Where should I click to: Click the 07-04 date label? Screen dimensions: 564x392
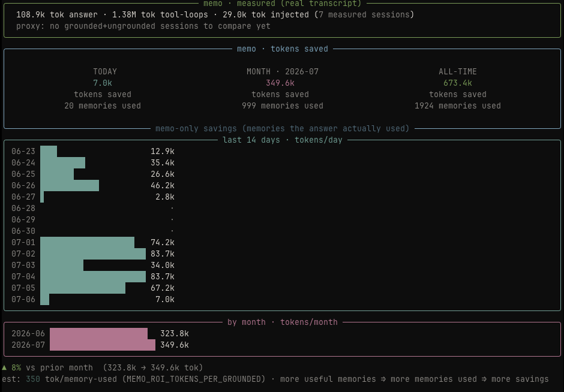pos(23,277)
